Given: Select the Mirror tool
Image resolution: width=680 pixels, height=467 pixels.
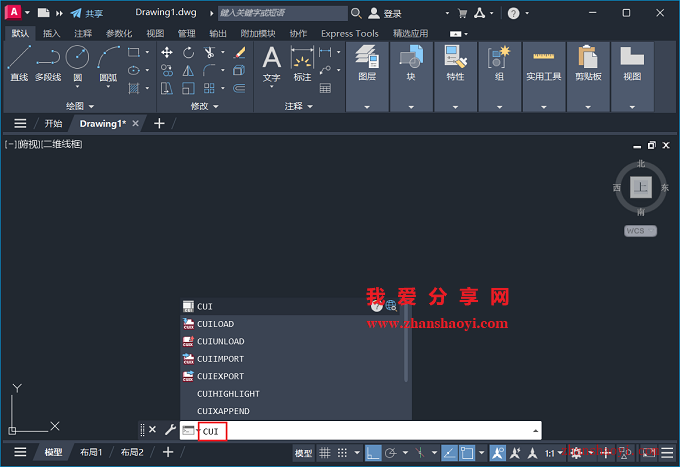Looking at the screenshot, I should [188, 70].
